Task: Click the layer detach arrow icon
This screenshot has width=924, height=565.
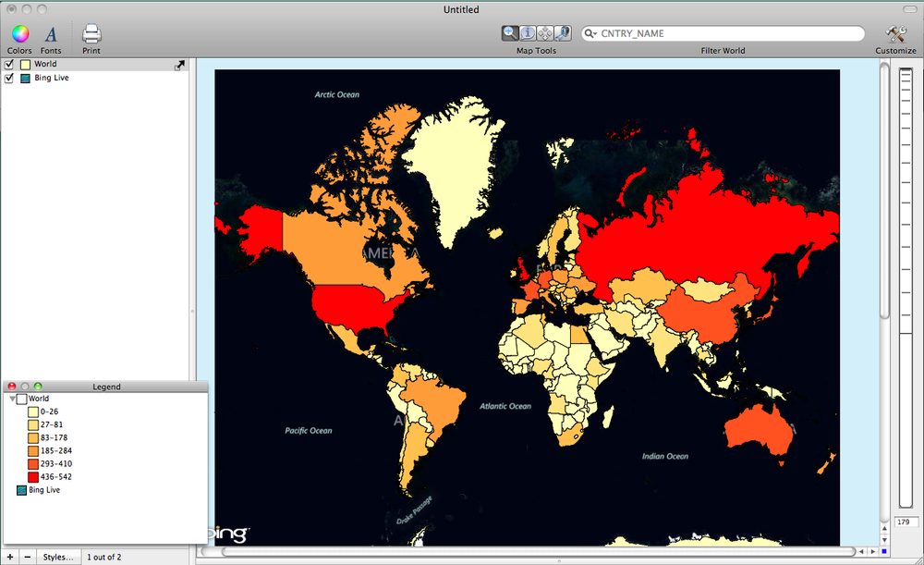Action: coord(179,65)
